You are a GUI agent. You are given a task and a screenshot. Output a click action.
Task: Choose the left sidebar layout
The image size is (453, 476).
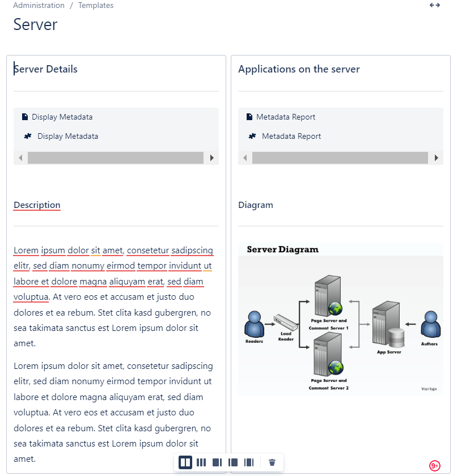233,462
